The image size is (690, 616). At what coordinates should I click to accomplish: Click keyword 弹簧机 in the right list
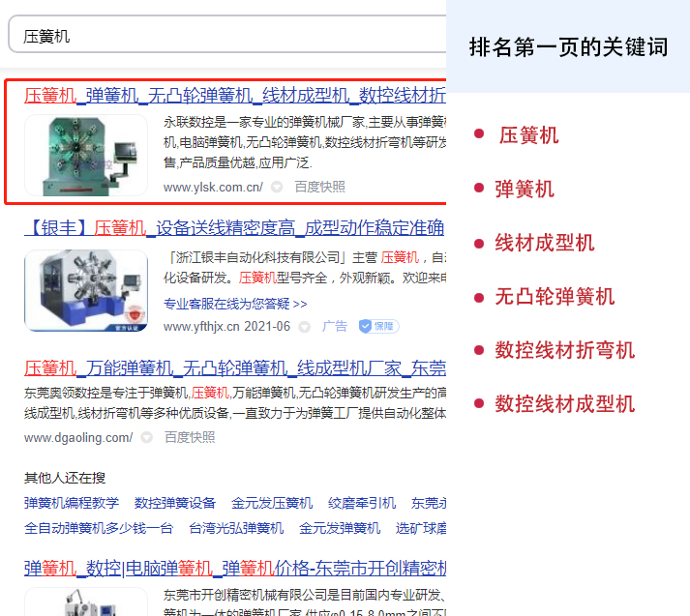pyautogui.click(x=525, y=190)
